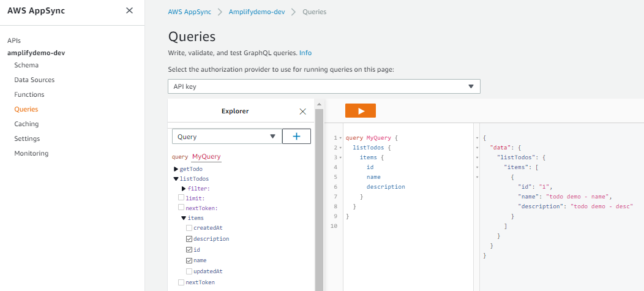This screenshot has height=291, width=644.
Task: Click "todo demo - name" result value
Action: point(578,196)
